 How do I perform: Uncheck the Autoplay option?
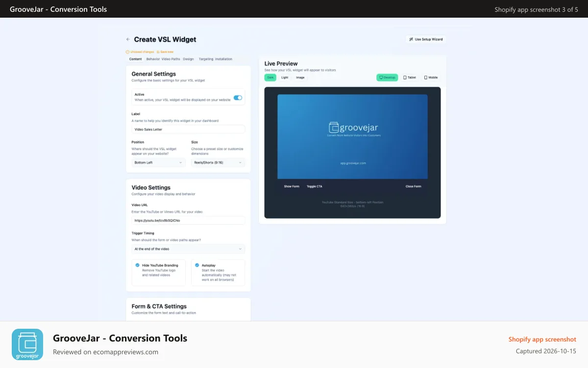pos(197,265)
